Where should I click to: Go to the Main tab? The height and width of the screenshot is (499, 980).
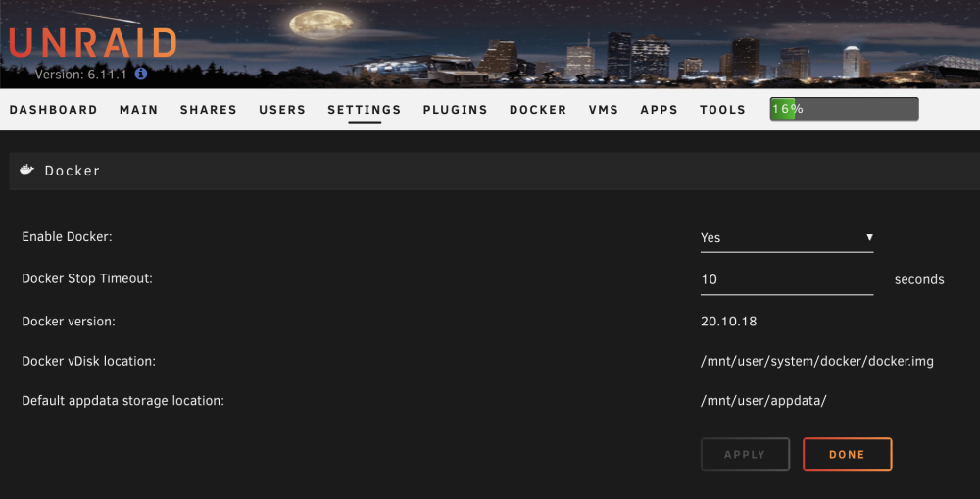click(139, 110)
